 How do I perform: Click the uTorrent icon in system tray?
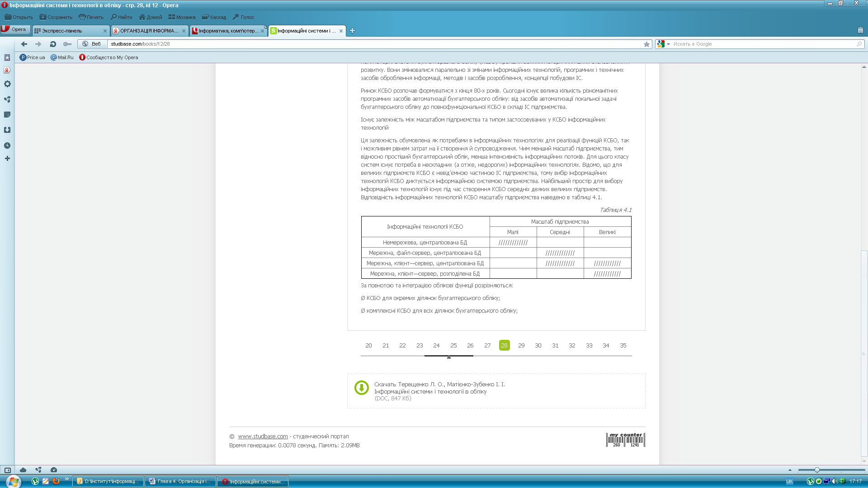point(811,481)
